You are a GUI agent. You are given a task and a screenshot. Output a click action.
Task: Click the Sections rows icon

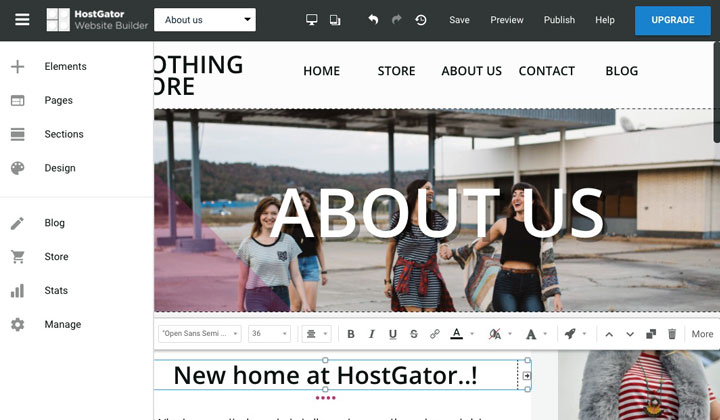pyautogui.click(x=17, y=134)
